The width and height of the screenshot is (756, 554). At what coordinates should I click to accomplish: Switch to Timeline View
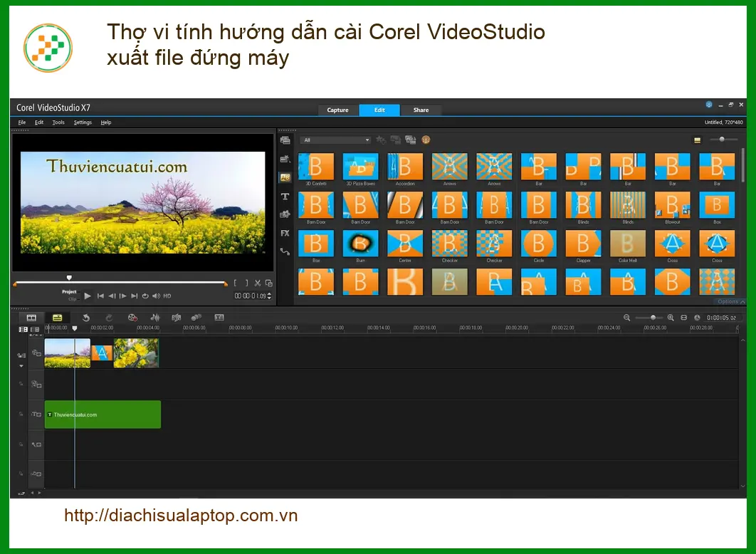pyautogui.click(x=57, y=318)
